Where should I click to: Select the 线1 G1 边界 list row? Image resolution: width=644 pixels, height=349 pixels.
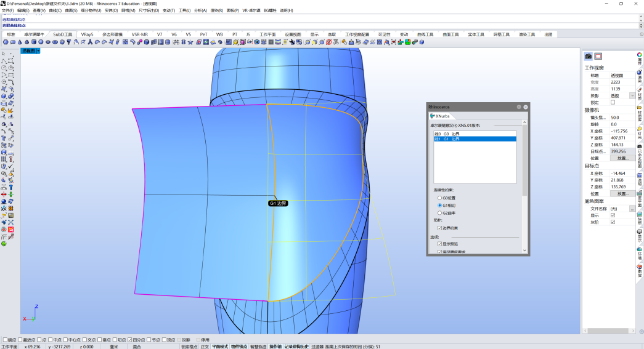pyautogui.click(x=475, y=139)
